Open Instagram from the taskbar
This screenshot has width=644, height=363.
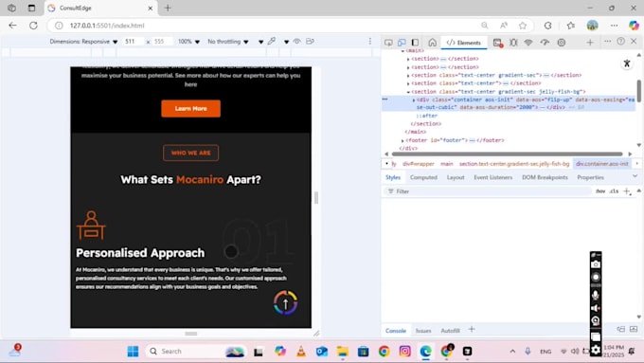(404, 352)
